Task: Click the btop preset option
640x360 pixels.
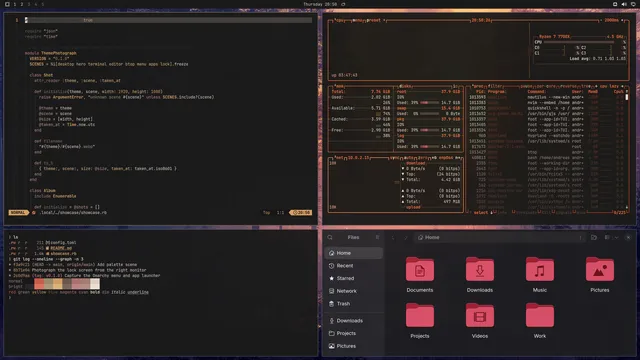Action: tap(374, 20)
